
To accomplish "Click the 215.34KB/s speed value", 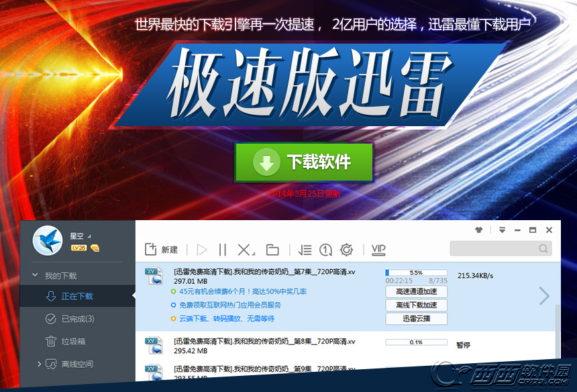I will tap(475, 275).
